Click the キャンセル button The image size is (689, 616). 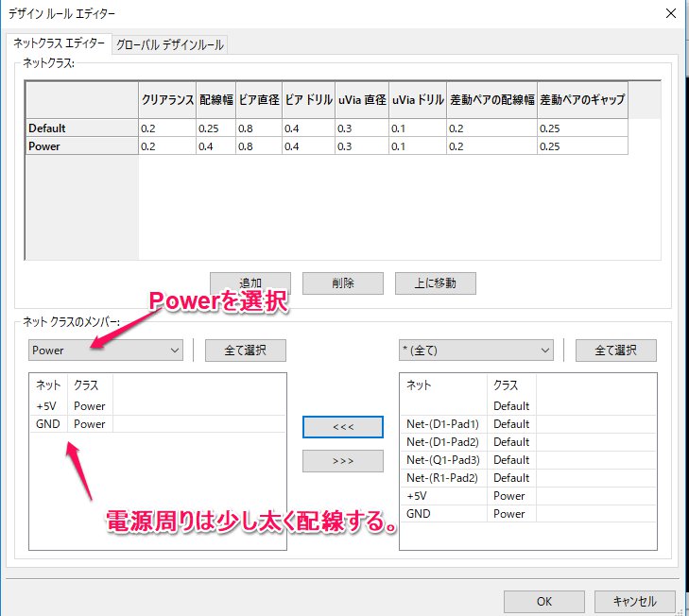[x=635, y=602]
